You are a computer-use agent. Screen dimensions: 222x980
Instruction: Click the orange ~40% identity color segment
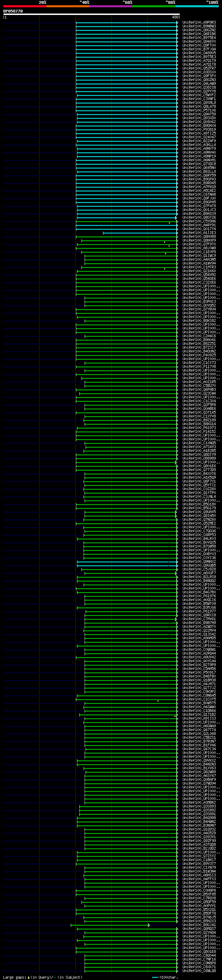68,6
